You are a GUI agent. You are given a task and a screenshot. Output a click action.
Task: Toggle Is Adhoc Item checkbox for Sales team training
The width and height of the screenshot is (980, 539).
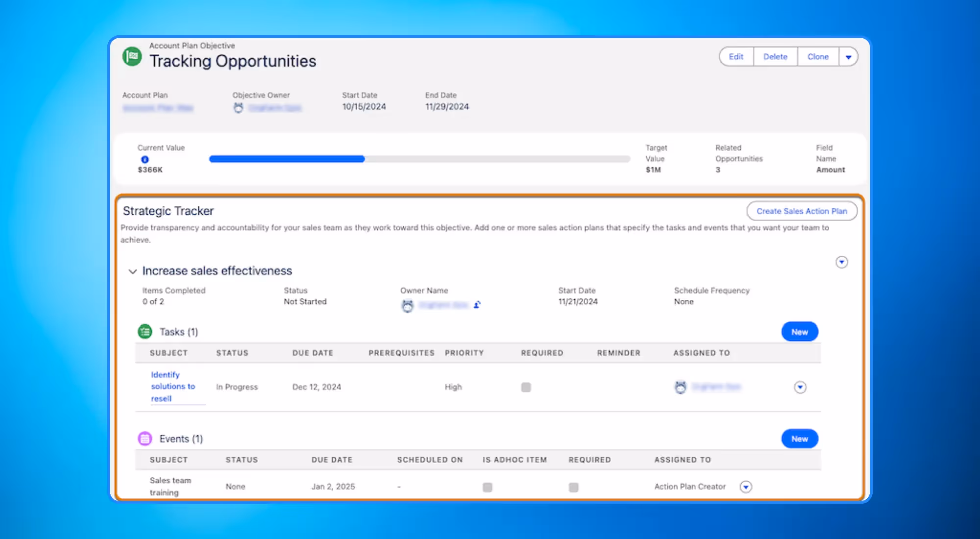click(x=488, y=487)
